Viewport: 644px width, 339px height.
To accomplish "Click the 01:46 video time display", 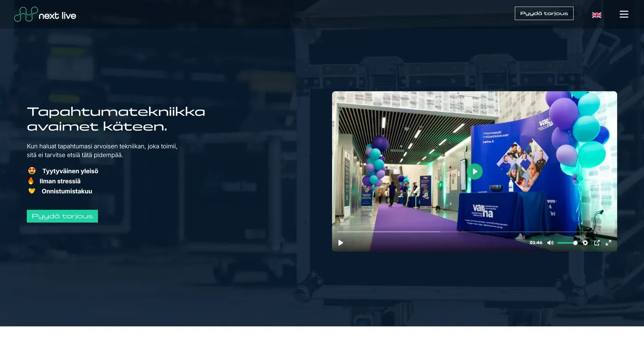I will pos(536,243).
